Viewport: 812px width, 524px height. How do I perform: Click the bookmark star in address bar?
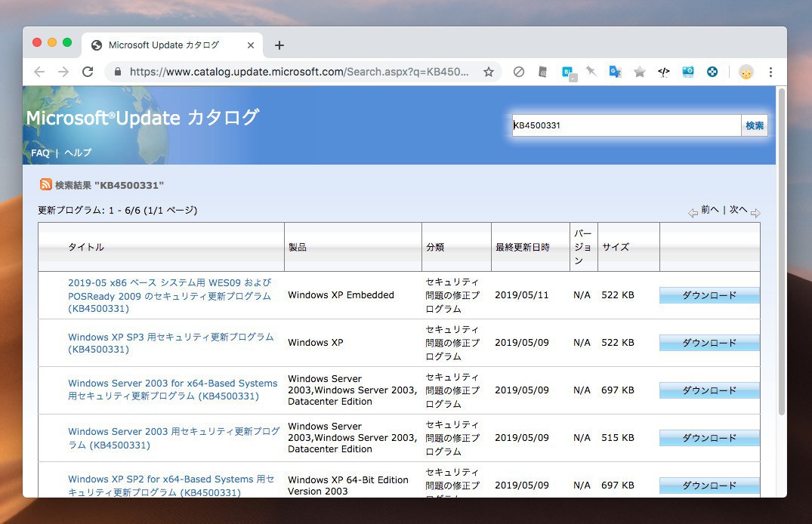[x=489, y=72]
